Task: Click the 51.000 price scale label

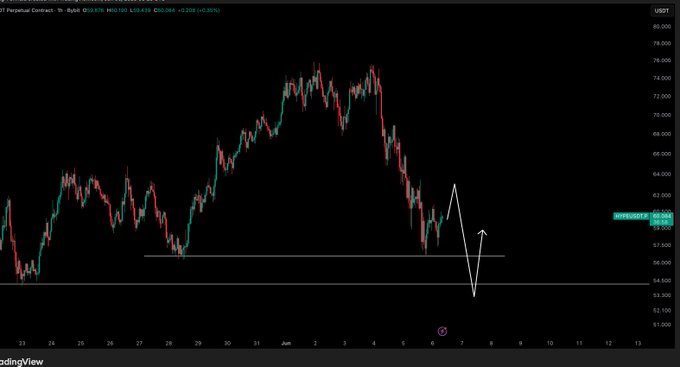Action: (x=662, y=325)
